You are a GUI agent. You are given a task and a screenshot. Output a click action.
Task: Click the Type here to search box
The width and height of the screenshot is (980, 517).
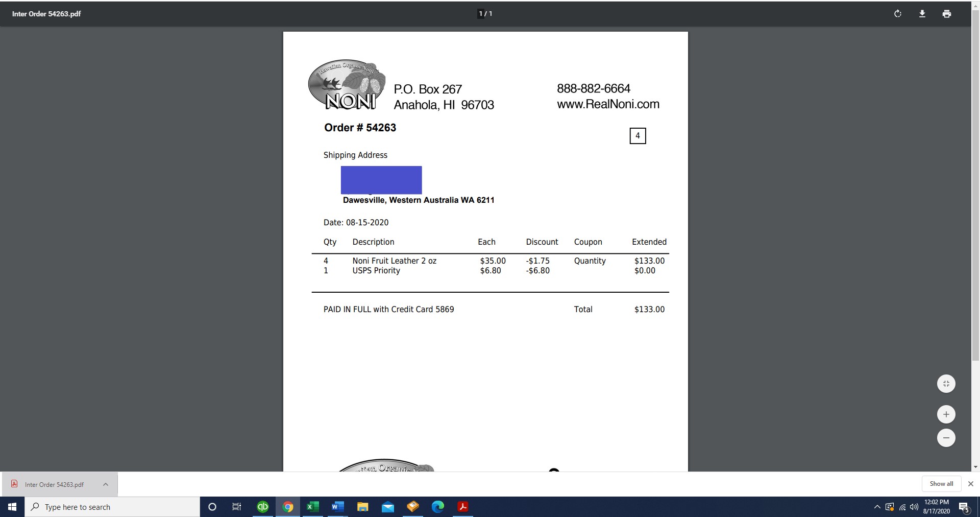(112, 507)
